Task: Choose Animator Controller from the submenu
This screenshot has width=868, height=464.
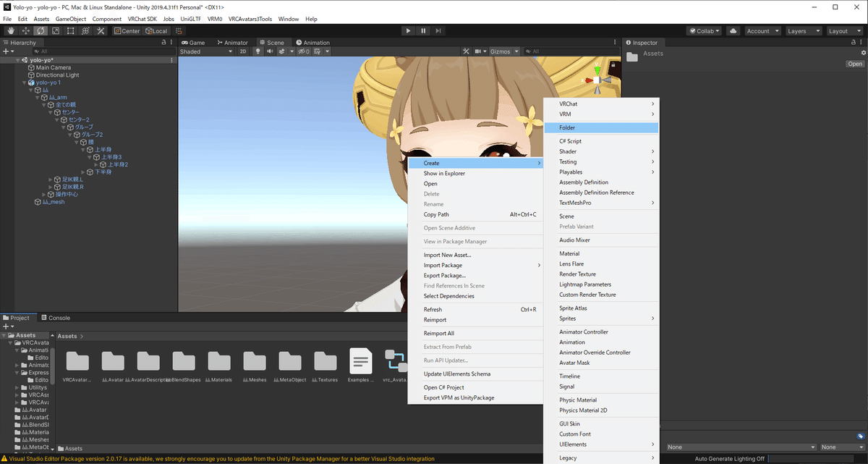Action: 601,332
